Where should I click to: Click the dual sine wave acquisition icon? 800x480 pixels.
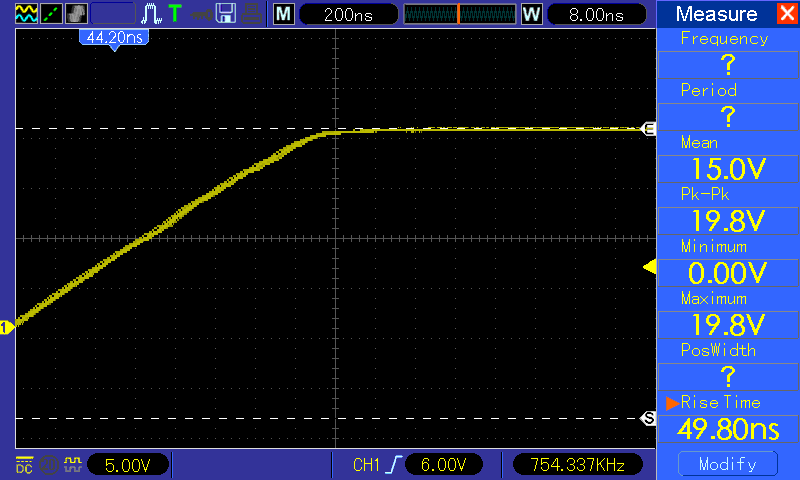coord(27,14)
